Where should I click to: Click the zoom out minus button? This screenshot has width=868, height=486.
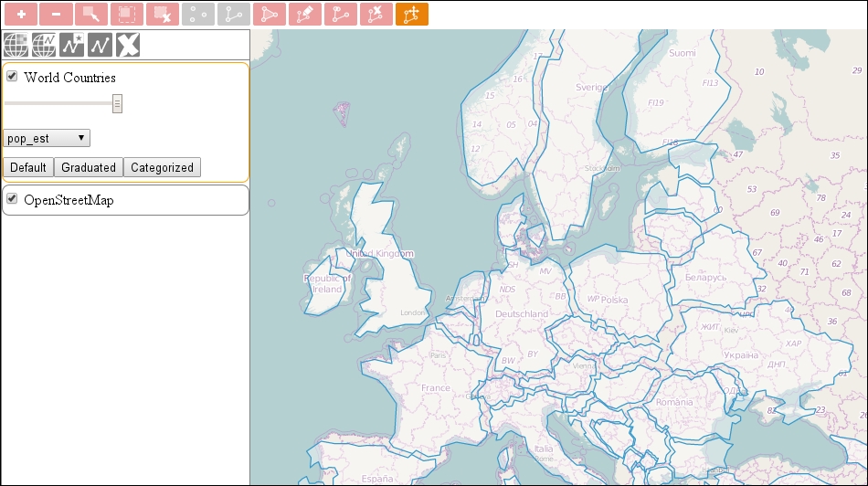tap(57, 15)
